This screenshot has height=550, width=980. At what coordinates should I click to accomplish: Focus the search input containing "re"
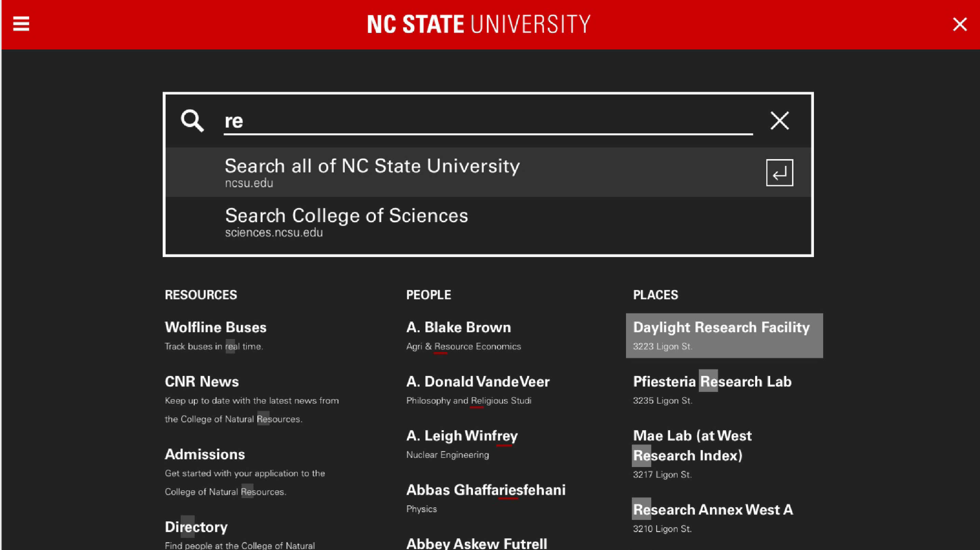coord(488,122)
